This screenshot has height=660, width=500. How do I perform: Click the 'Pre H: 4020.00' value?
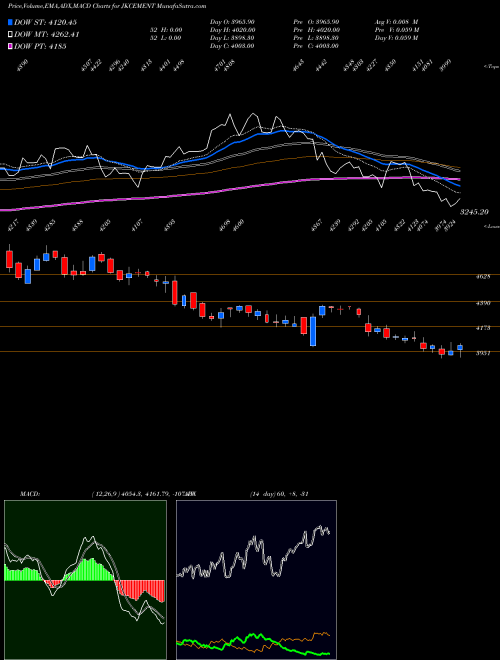tap(316, 30)
